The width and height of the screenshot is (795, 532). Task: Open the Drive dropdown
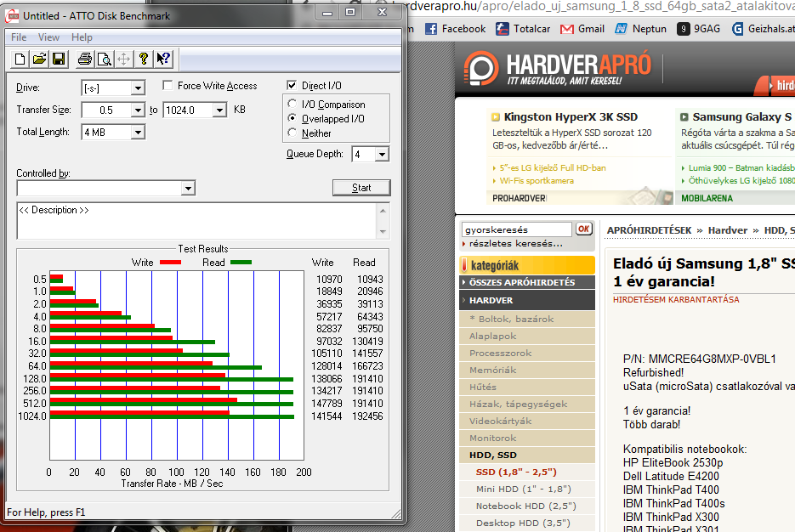pyautogui.click(x=138, y=88)
